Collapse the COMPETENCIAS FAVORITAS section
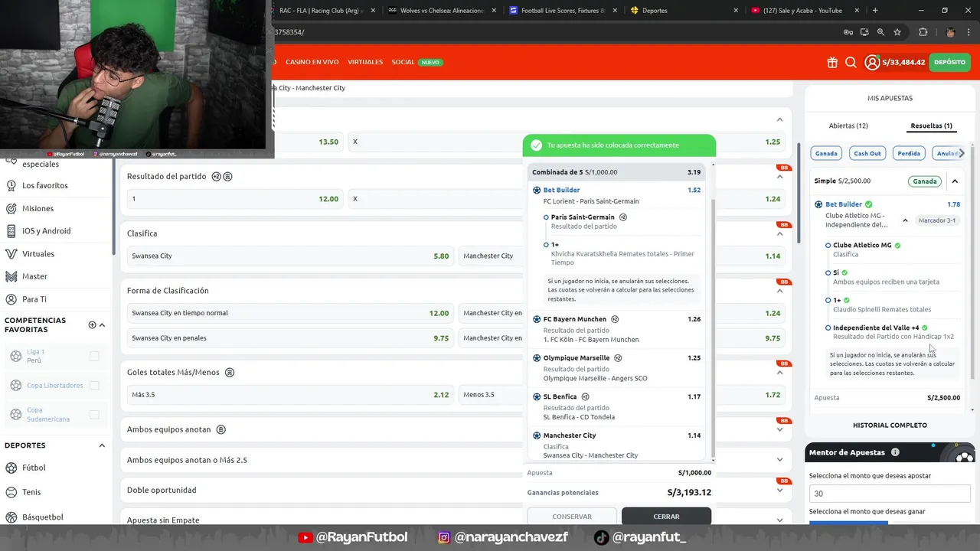 pos(102,324)
